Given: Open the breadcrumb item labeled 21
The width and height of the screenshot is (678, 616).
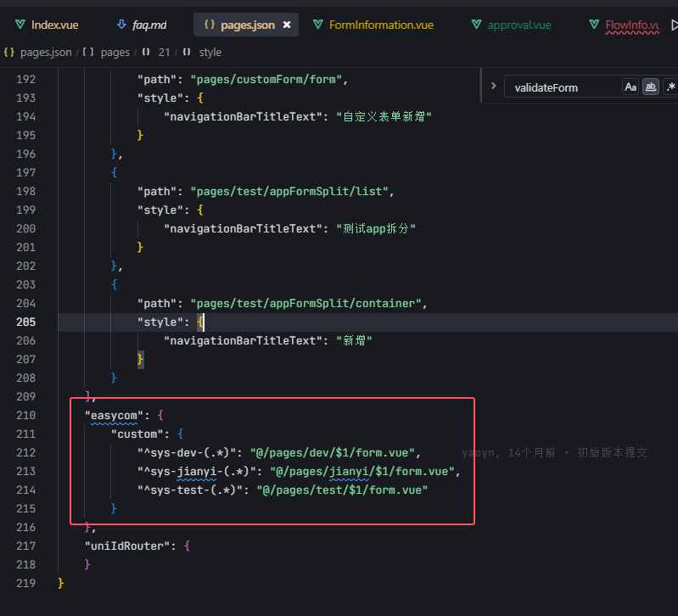Looking at the screenshot, I should point(164,52).
